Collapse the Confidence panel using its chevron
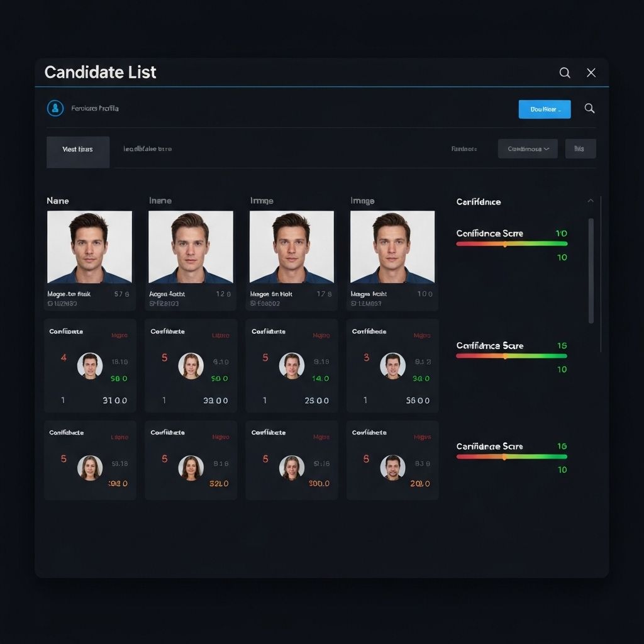This screenshot has width=644, height=644. [x=591, y=201]
